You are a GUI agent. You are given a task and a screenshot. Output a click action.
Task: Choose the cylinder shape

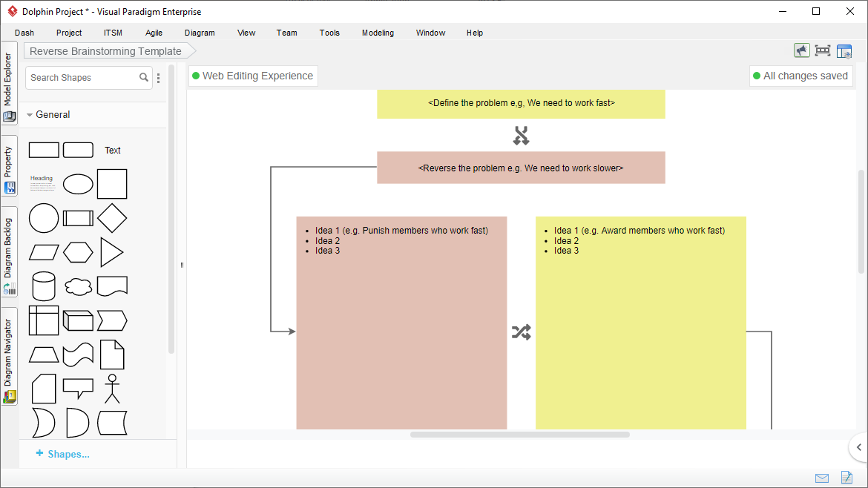tap(44, 286)
